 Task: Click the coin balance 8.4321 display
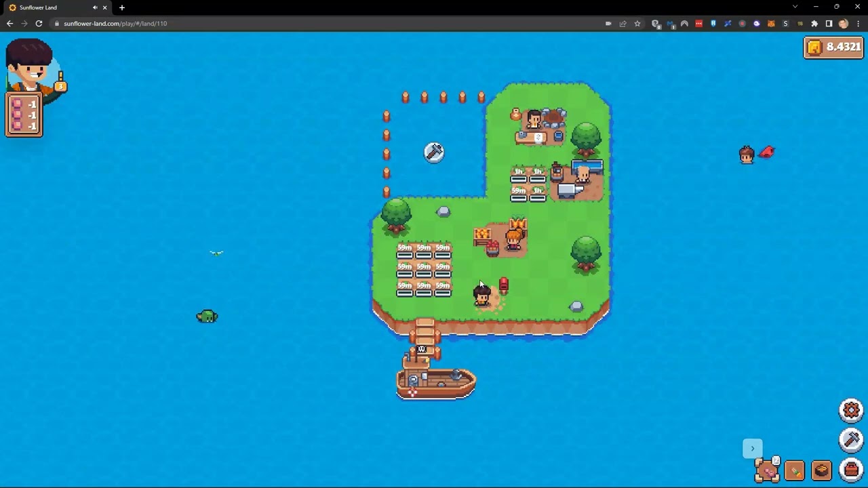[833, 47]
